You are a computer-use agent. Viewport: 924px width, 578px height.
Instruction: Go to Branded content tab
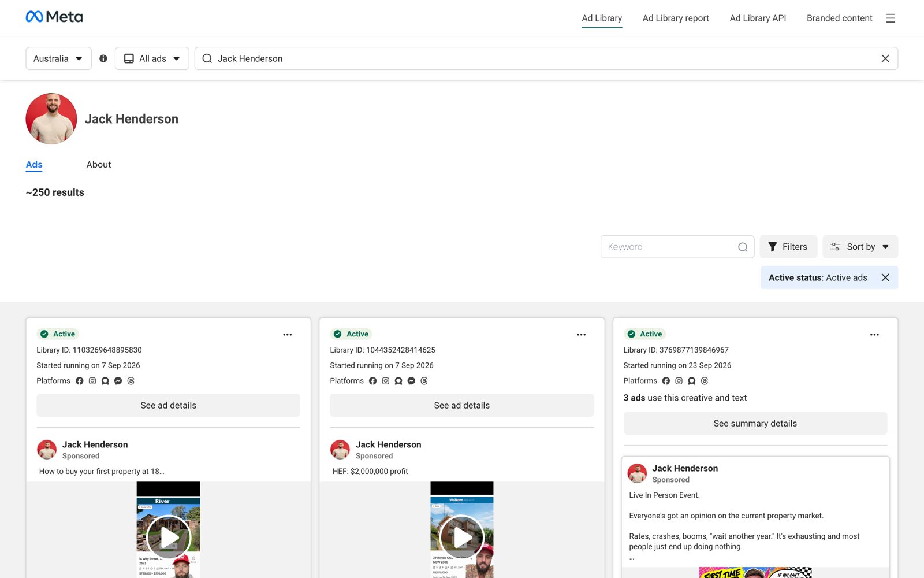point(839,18)
